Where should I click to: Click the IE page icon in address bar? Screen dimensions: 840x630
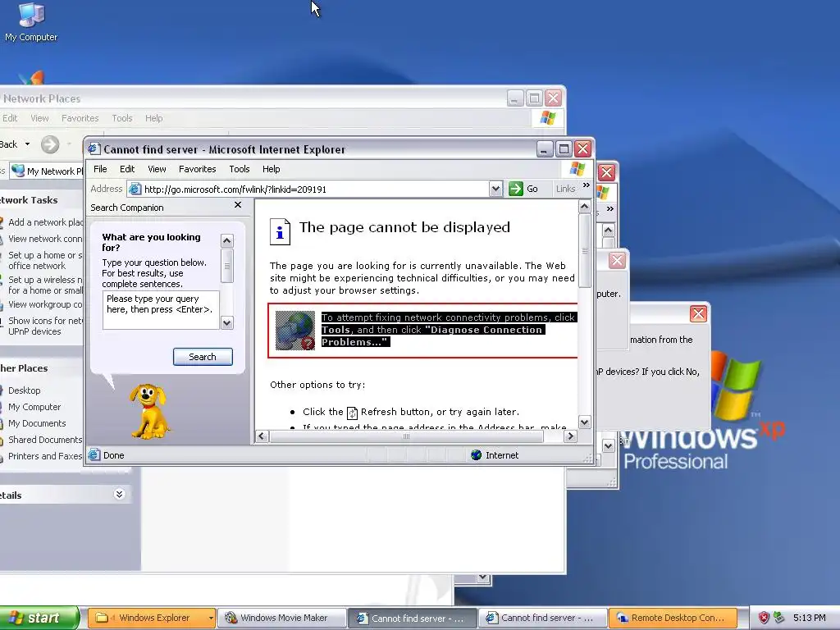[135, 189]
